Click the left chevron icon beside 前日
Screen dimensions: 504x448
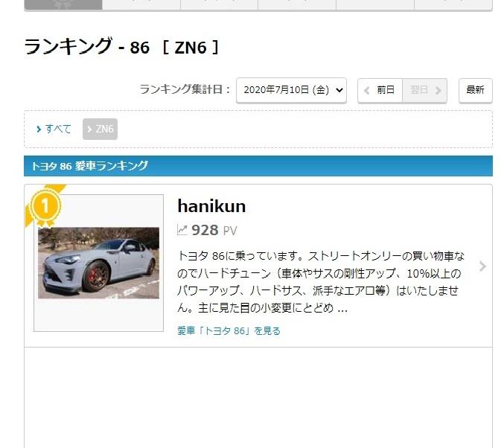367,91
